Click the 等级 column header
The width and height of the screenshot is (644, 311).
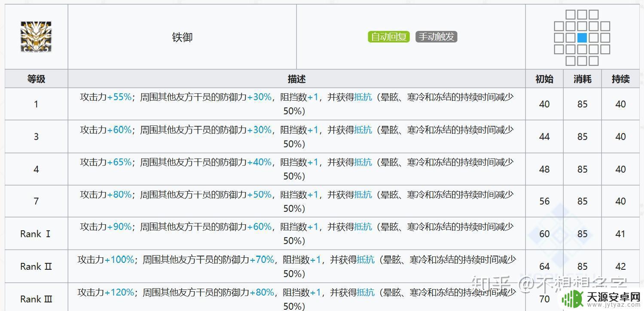(36, 79)
